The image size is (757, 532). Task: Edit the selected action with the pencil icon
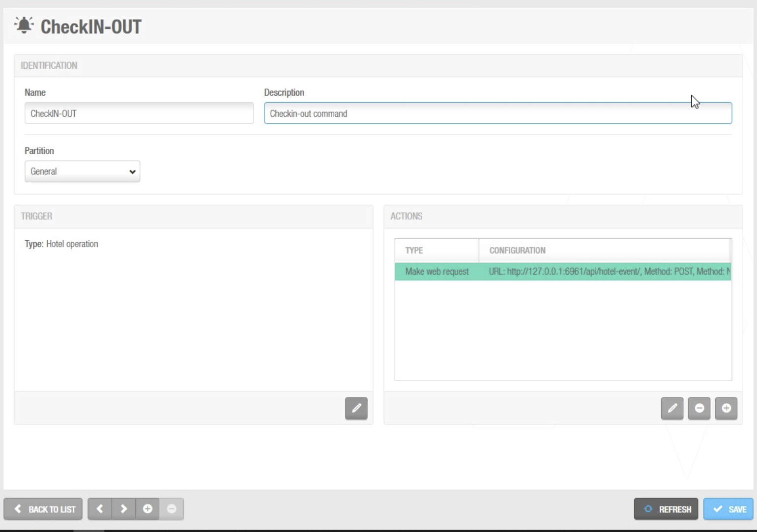(x=672, y=408)
